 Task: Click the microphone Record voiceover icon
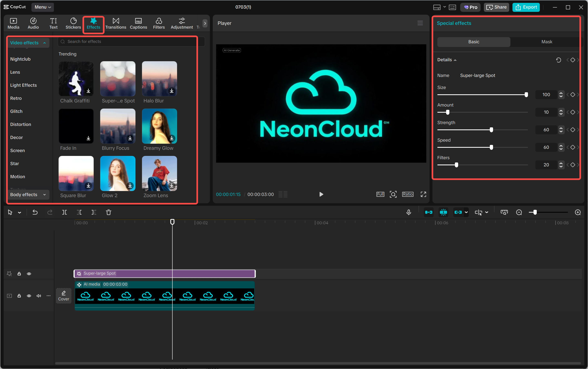click(409, 212)
